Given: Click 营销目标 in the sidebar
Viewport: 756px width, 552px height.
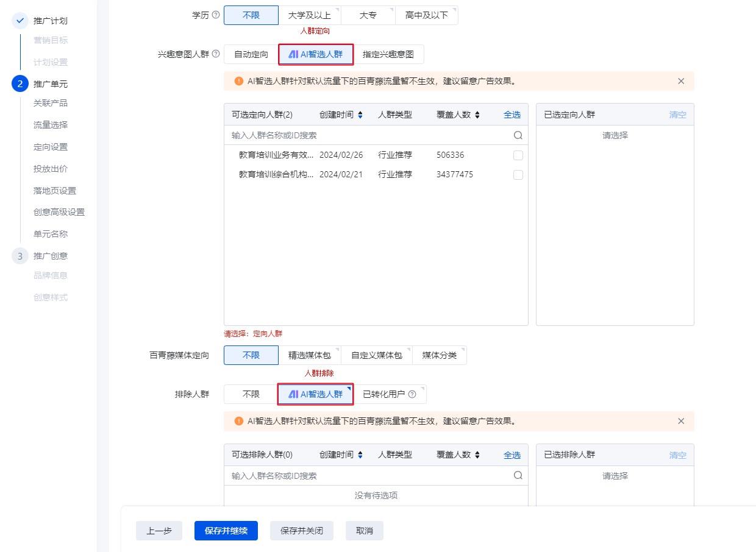Looking at the screenshot, I should [51, 40].
